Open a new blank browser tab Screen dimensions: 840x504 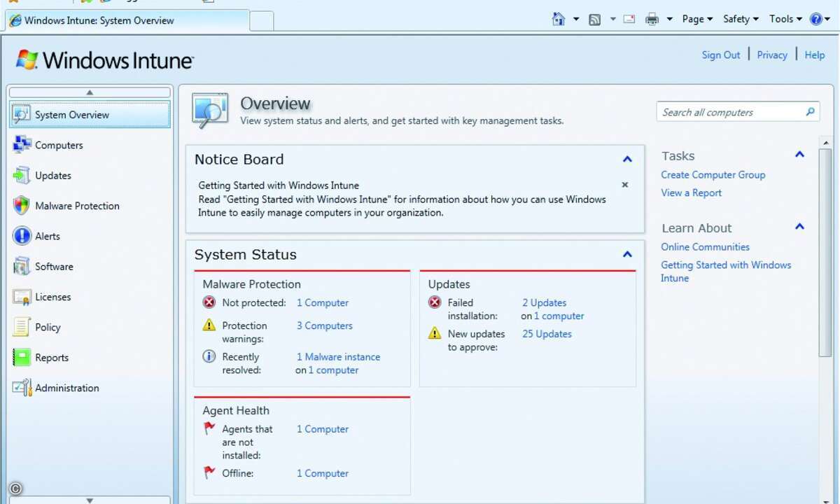(261, 21)
